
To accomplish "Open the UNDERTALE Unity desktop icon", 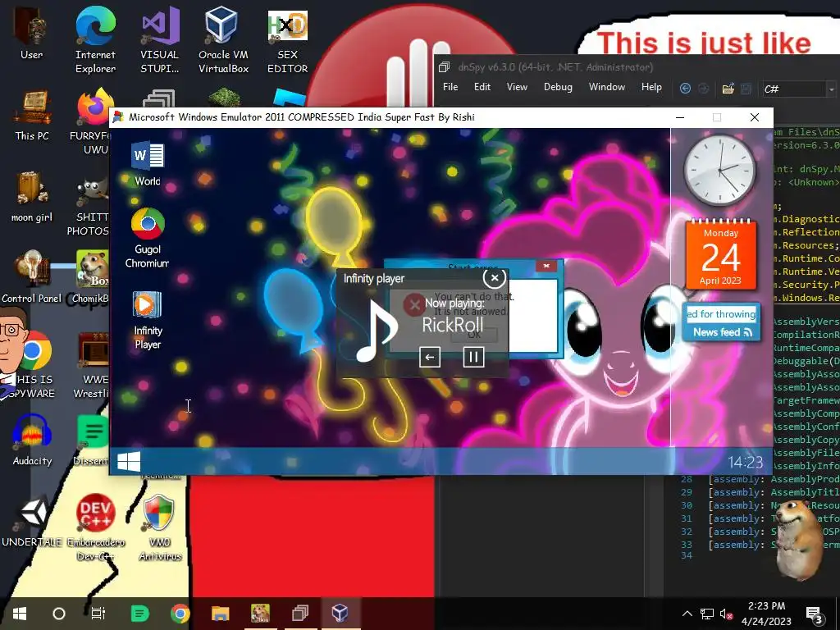I will click(32, 521).
